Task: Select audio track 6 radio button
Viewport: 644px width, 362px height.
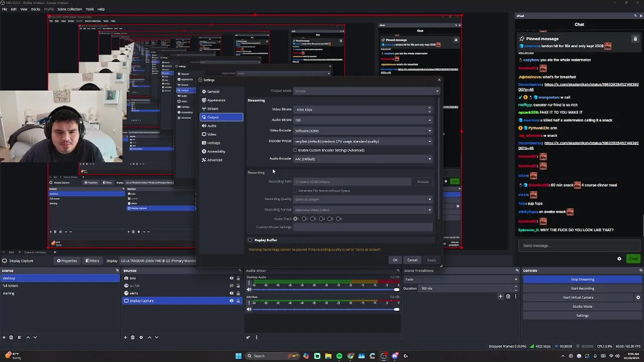Action: click(x=338, y=219)
